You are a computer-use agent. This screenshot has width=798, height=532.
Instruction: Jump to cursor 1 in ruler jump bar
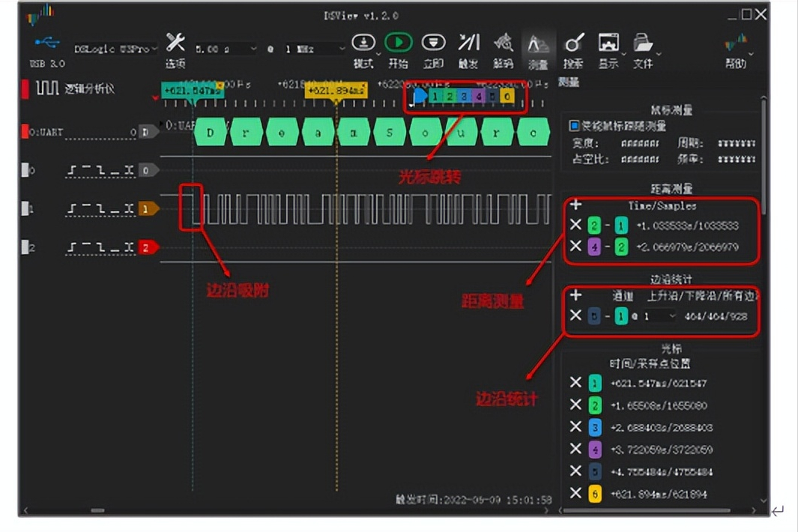[435, 96]
